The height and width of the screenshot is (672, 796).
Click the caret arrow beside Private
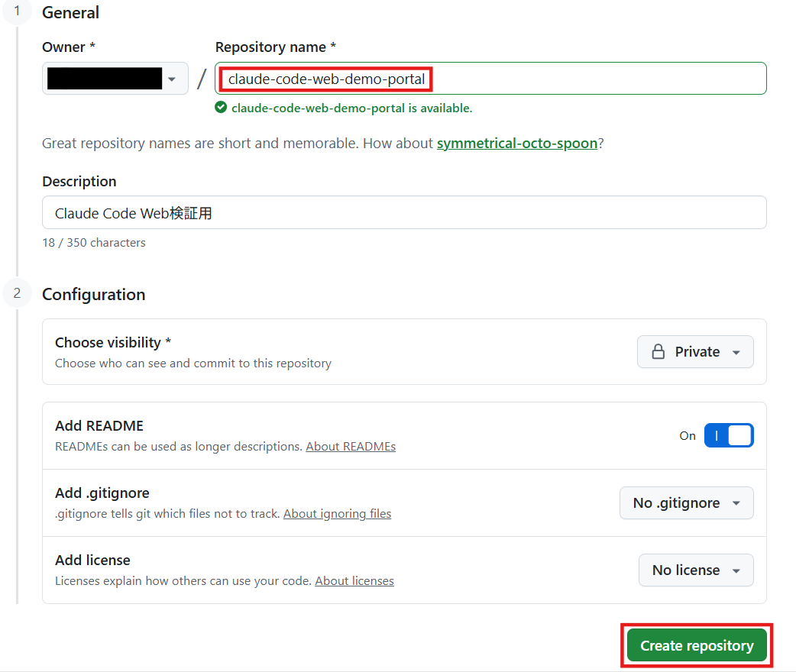pos(736,352)
